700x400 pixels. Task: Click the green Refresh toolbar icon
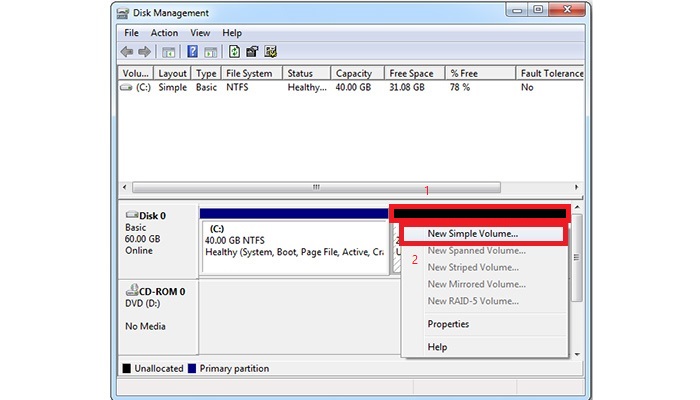[x=234, y=52]
